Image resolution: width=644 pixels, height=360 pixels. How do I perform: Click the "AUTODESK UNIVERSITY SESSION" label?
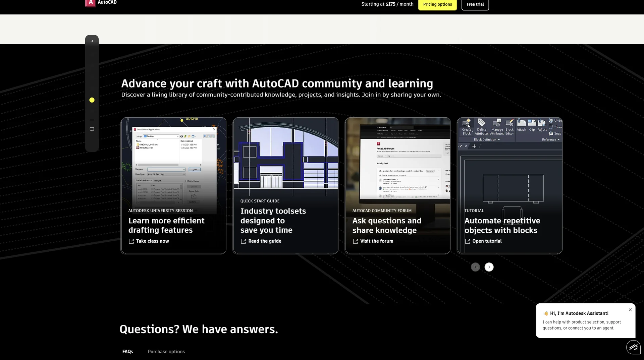click(x=161, y=211)
